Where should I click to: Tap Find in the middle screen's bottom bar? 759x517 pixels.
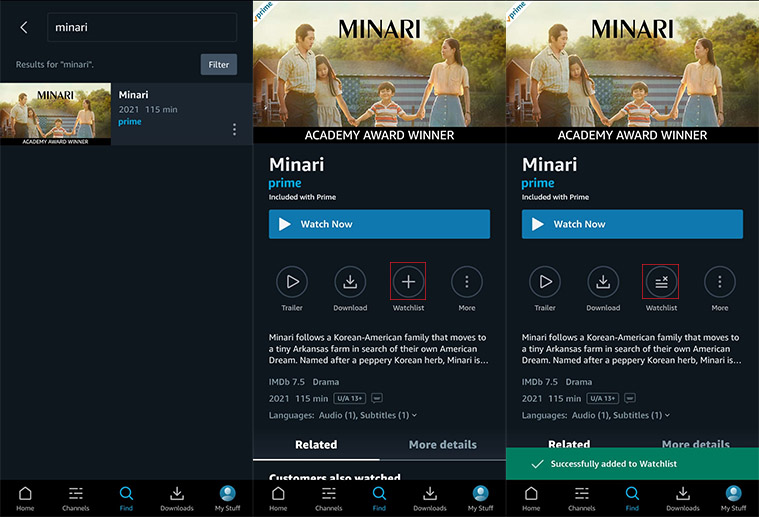tap(380, 499)
